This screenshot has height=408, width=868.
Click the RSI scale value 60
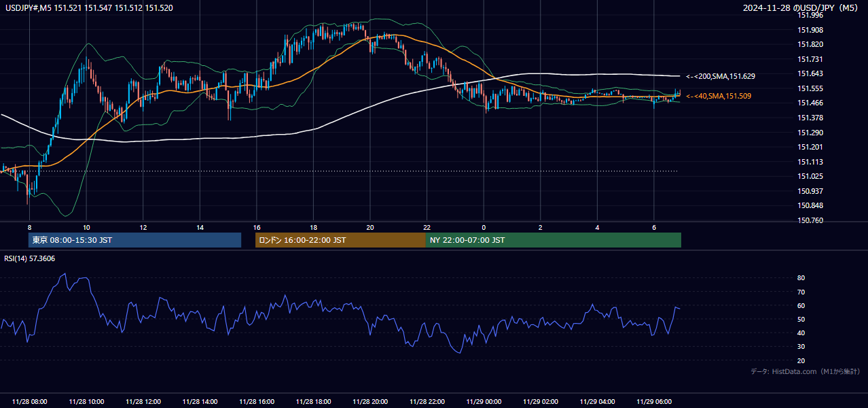tap(801, 305)
